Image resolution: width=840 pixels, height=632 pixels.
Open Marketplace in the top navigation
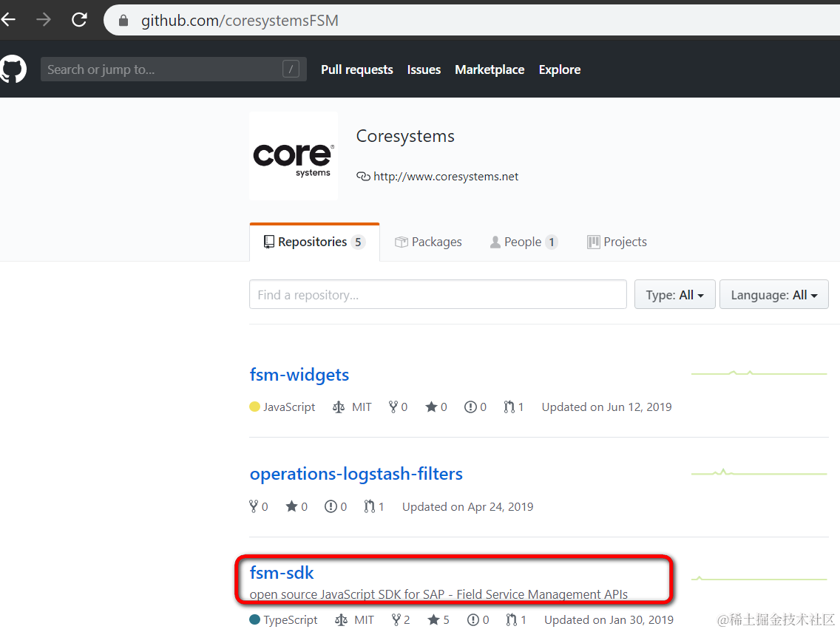pyautogui.click(x=490, y=69)
